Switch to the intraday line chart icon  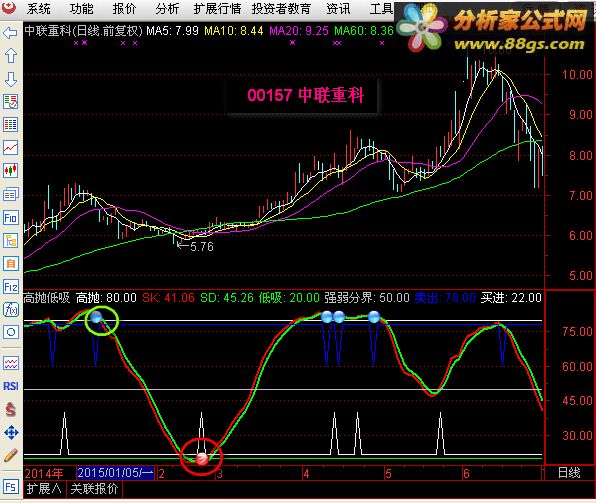(11, 147)
